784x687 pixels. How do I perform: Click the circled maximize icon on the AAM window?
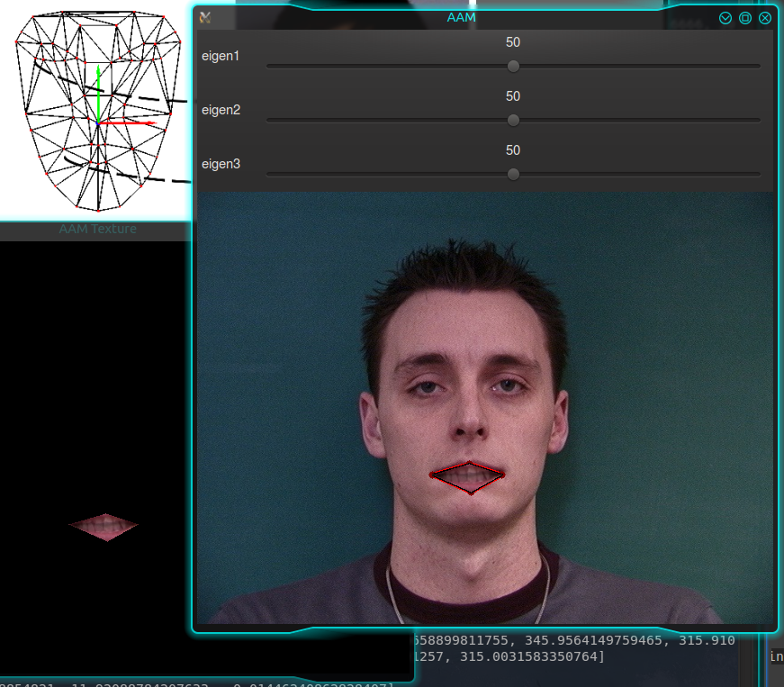(746, 17)
